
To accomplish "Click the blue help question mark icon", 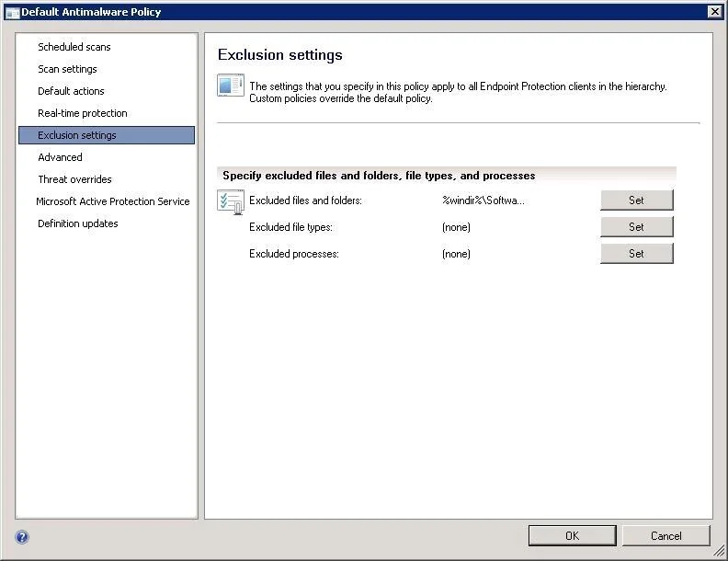I will 22,537.
